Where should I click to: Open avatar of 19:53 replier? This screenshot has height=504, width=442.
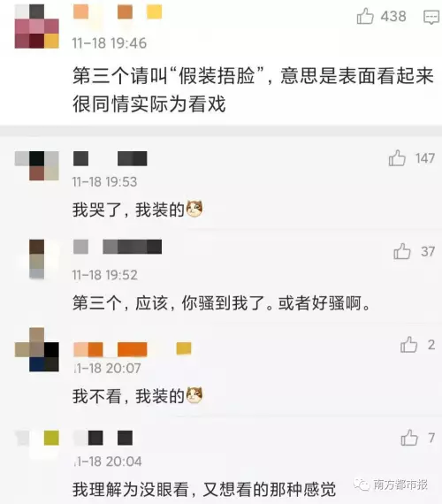pyautogui.click(x=36, y=166)
